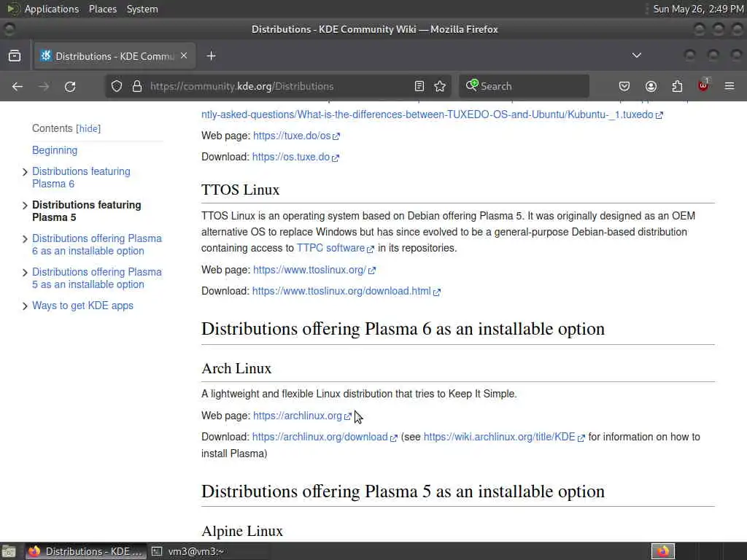Open the Places menu
Image resolution: width=747 pixels, height=560 pixels.
click(102, 9)
